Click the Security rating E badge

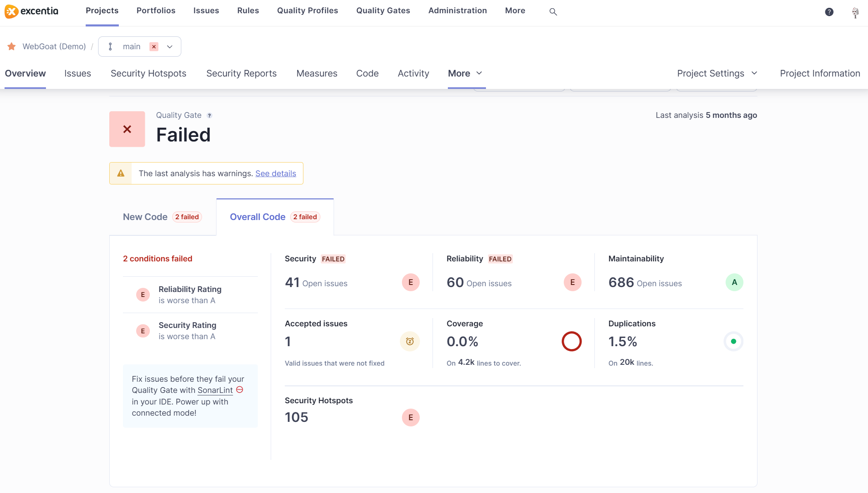point(411,282)
